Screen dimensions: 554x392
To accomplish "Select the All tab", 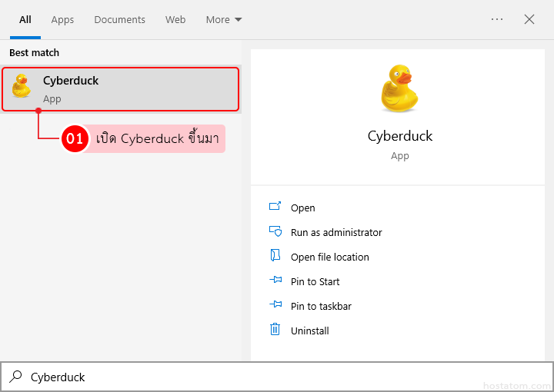I will pyautogui.click(x=25, y=19).
